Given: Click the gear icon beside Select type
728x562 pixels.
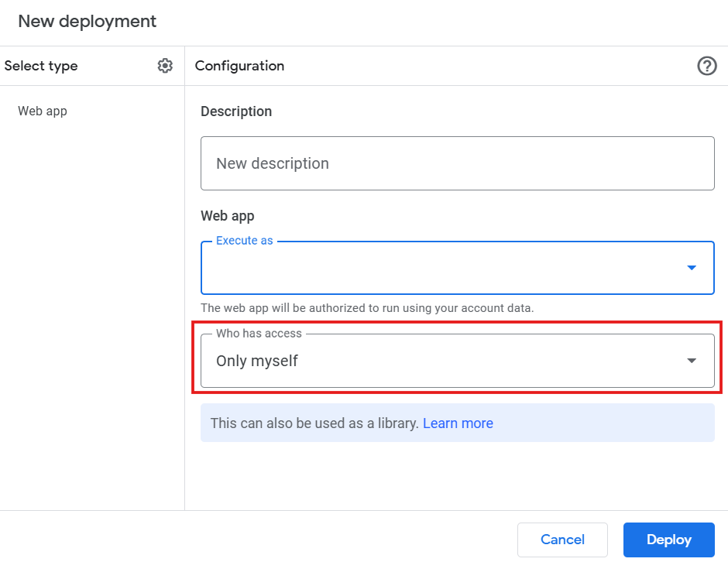Looking at the screenshot, I should 165,66.
